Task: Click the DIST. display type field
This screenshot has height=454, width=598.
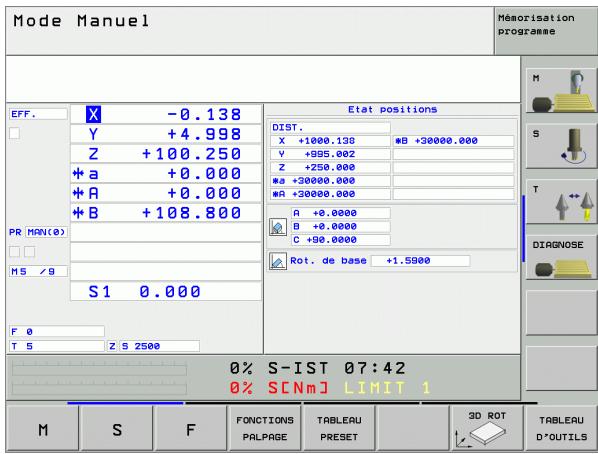Action: [330, 127]
